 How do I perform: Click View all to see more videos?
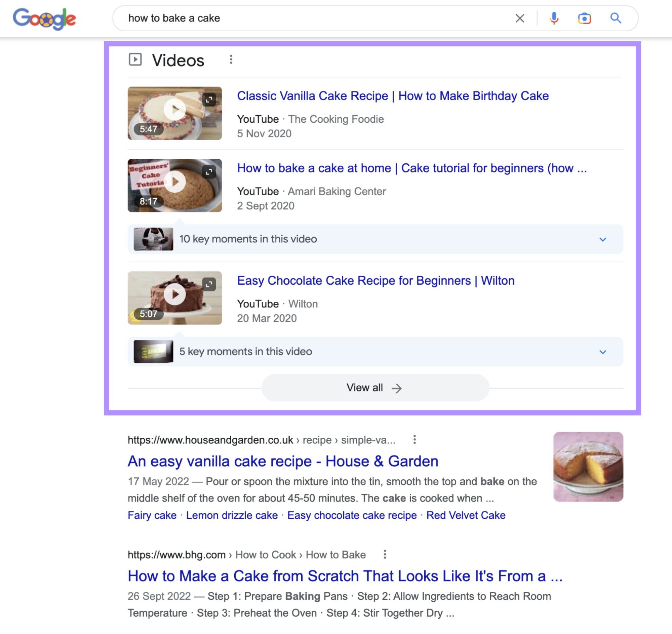pos(374,388)
